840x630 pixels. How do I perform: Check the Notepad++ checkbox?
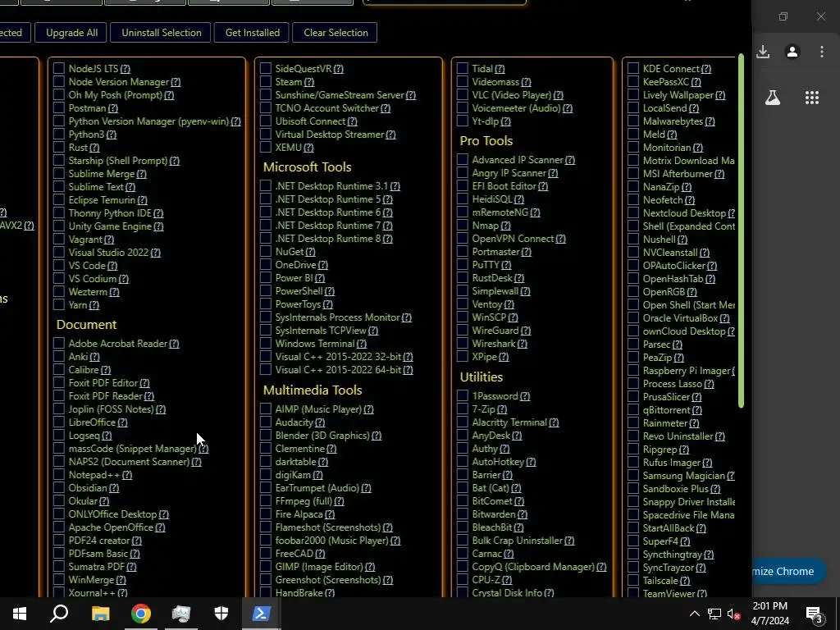pos(59,475)
